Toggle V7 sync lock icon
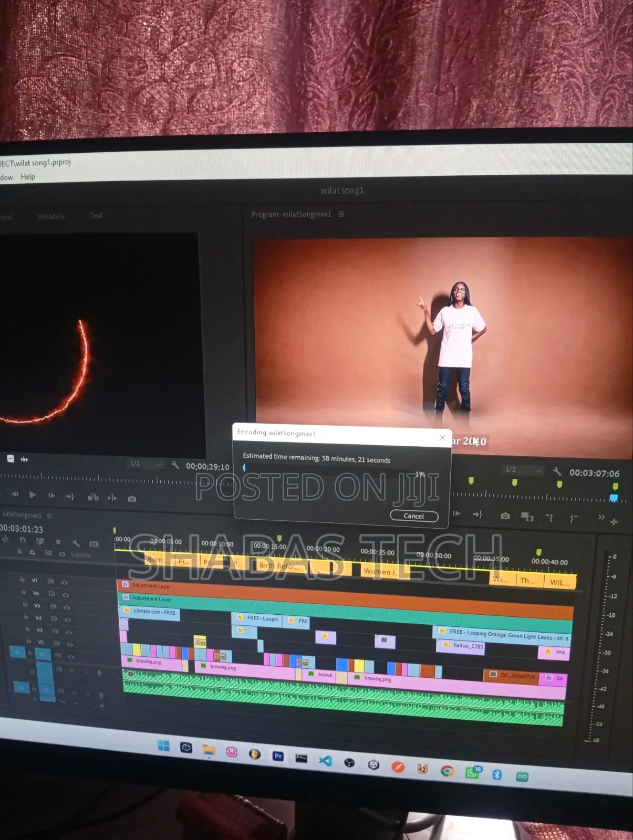The image size is (633, 840). tap(51, 581)
